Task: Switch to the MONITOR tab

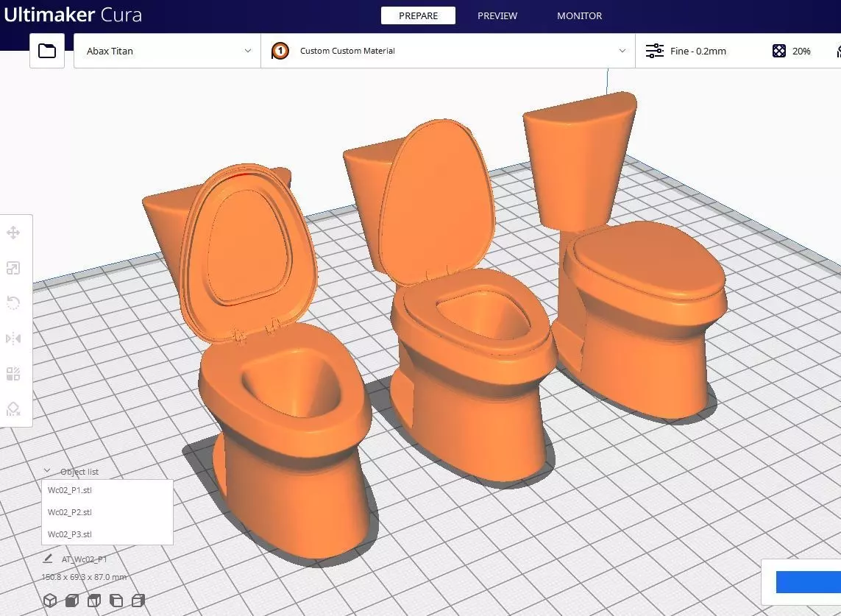Action: 579,15
